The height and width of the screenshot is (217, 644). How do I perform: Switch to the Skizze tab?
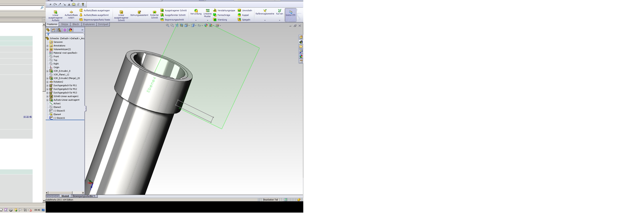tap(64, 24)
